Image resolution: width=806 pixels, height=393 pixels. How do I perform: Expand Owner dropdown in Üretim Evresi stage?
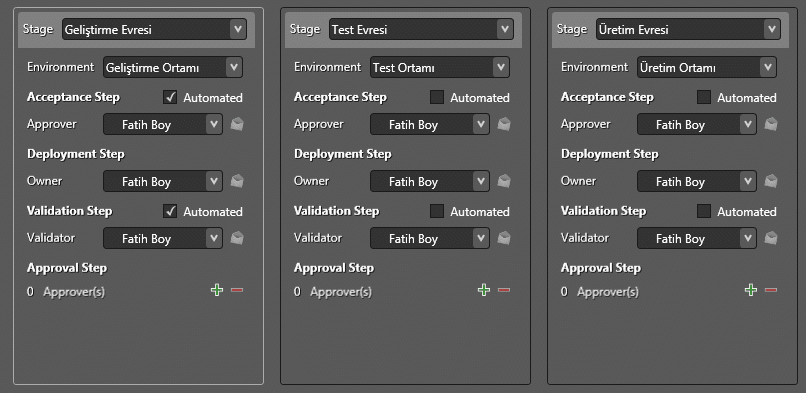tap(697, 181)
